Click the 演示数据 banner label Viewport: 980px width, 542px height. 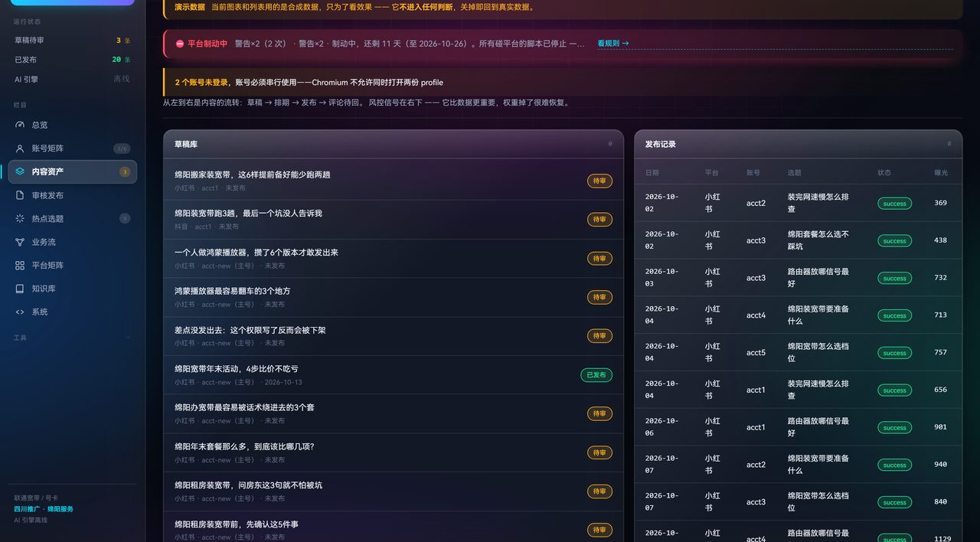click(x=190, y=7)
